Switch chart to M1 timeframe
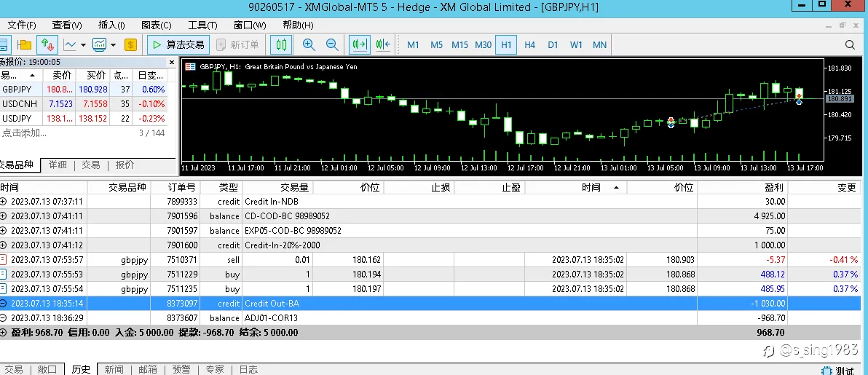The width and height of the screenshot is (868, 375). [x=413, y=45]
